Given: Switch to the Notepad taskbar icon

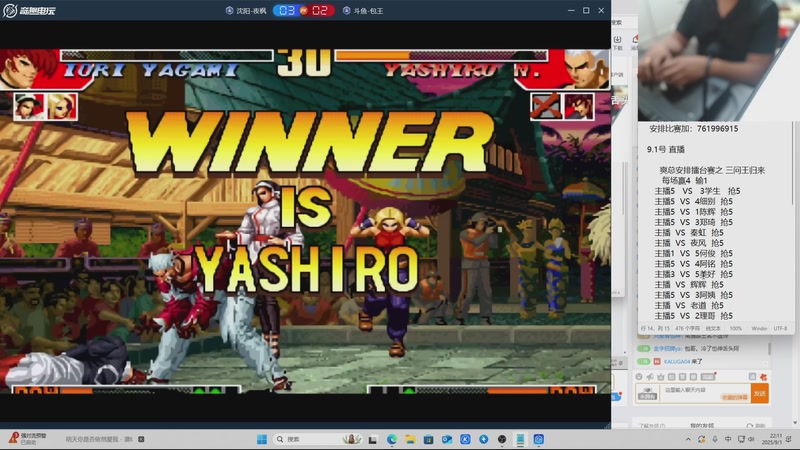Looking at the screenshot, I should (x=520, y=439).
